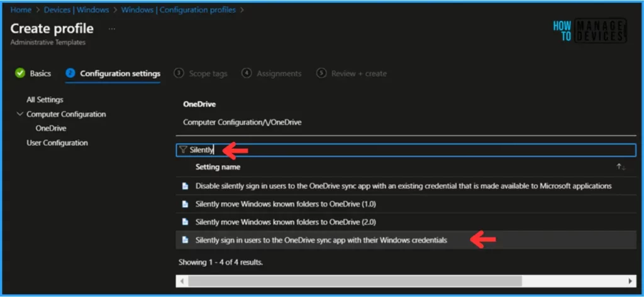Image resolution: width=644 pixels, height=297 pixels.
Task: Jump to Review + create step
Action: (359, 74)
